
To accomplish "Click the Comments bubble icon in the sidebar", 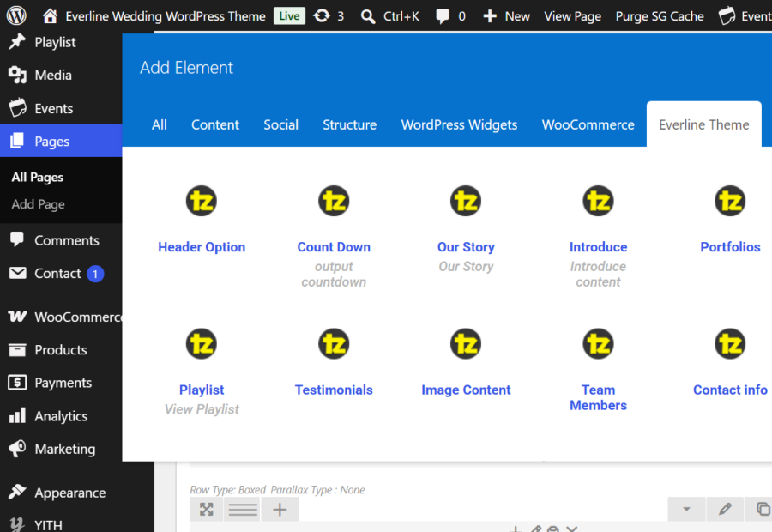I will pyautogui.click(x=17, y=240).
